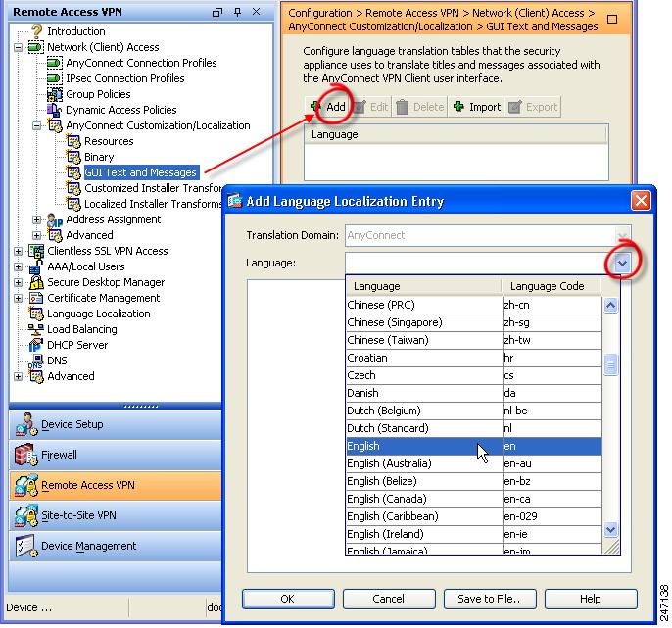Collapse the AnyConnect Customization/Localization node
The width and height of the screenshot is (672, 628).
pyautogui.click(x=37, y=125)
